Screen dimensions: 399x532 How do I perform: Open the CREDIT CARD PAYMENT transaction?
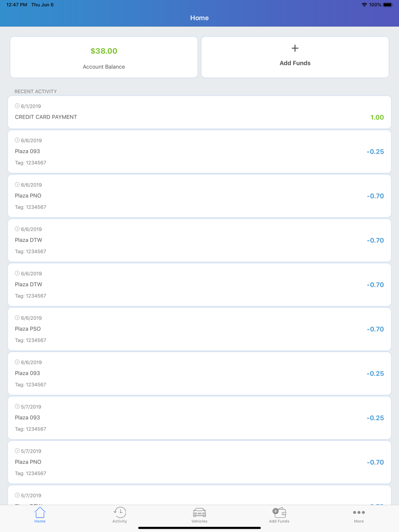pos(199,112)
